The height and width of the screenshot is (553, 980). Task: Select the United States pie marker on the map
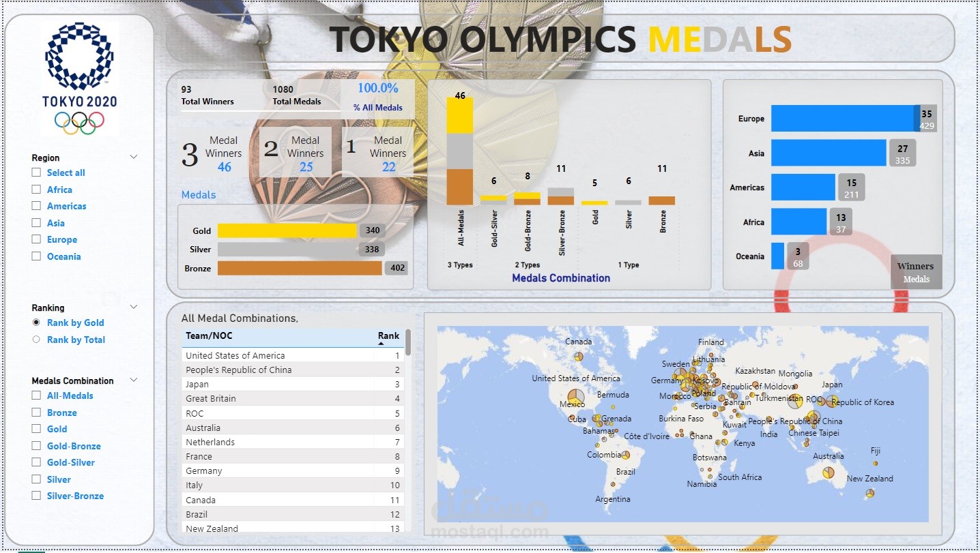click(575, 397)
